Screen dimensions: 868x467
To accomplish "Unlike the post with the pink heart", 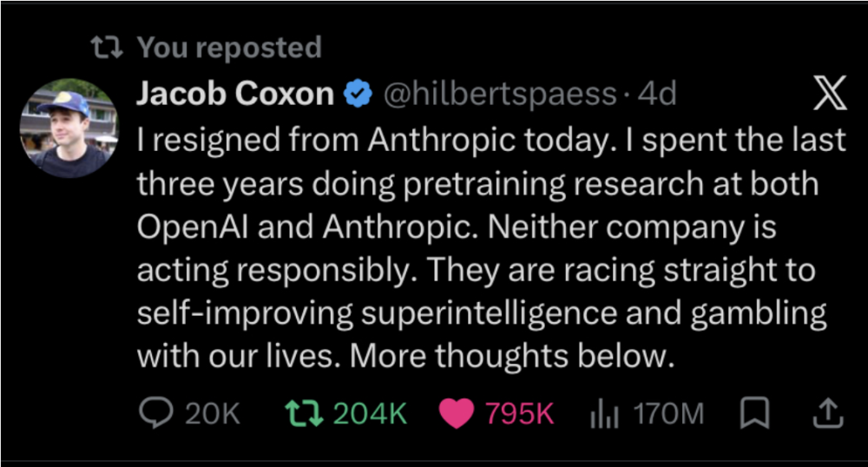I will [x=457, y=413].
